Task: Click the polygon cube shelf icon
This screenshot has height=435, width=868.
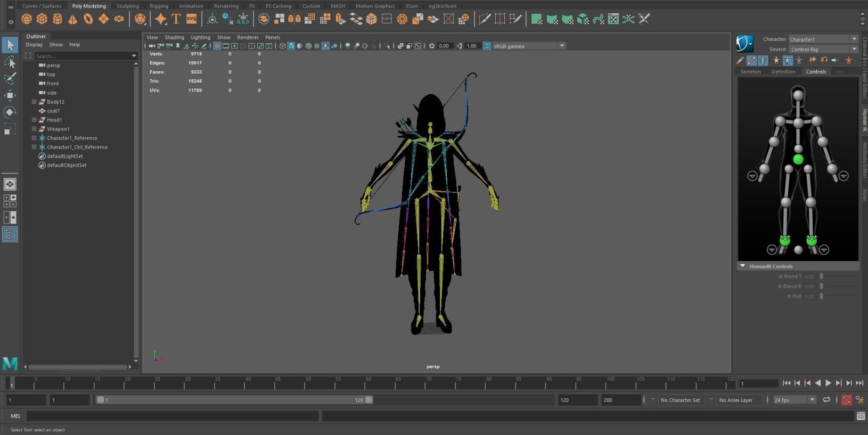Action: point(42,19)
